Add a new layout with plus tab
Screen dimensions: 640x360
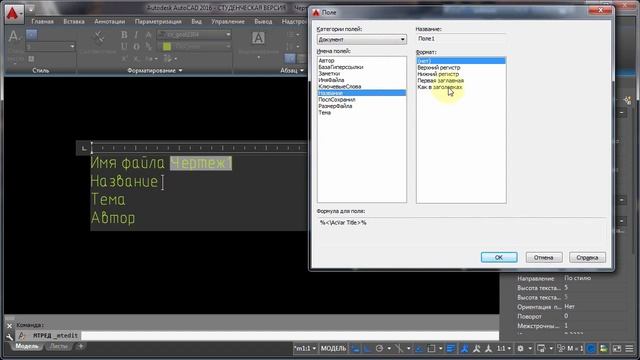[x=80, y=347]
